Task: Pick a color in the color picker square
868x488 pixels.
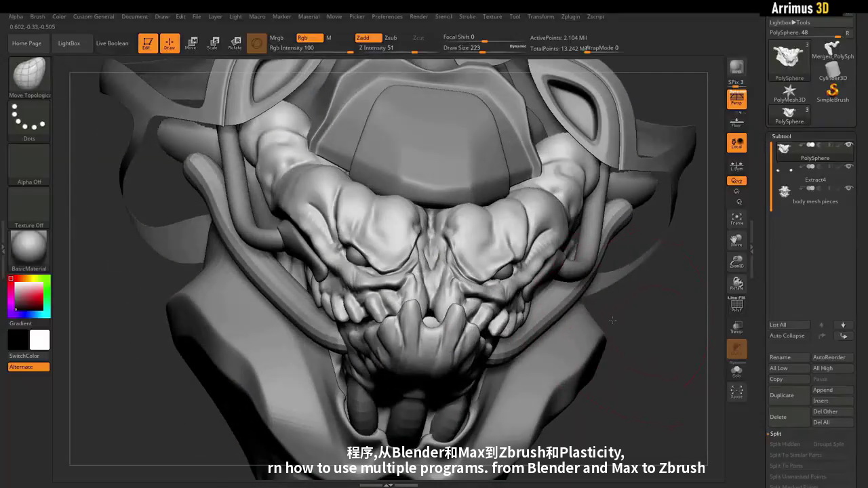Action: click(x=29, y=296)
